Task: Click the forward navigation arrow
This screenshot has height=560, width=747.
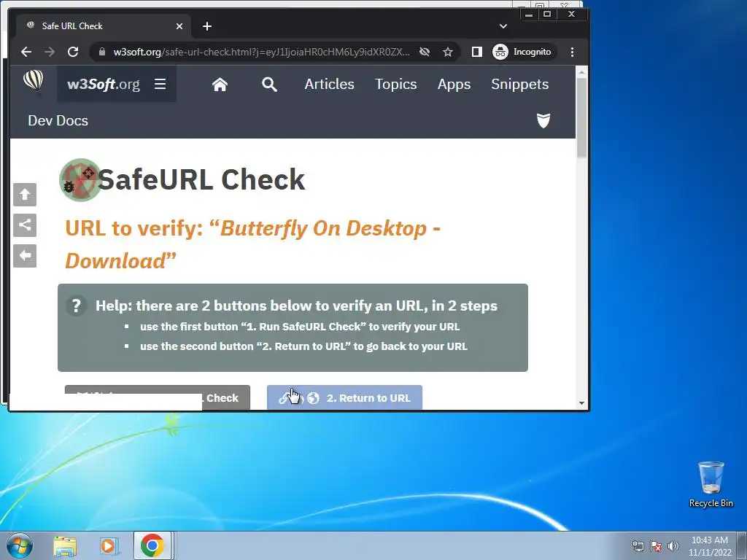Action: click(50, 52)
